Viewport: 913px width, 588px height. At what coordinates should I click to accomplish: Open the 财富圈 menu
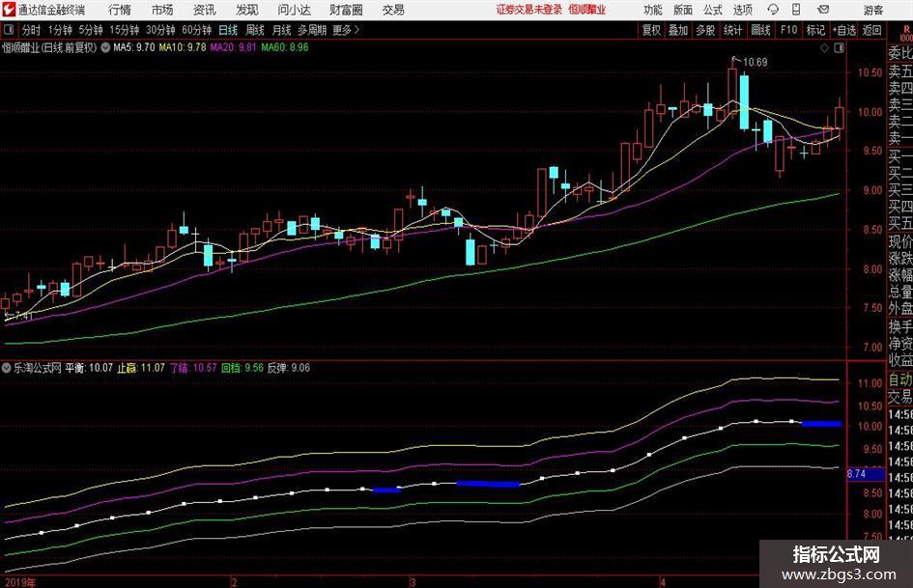click(346, 10)
